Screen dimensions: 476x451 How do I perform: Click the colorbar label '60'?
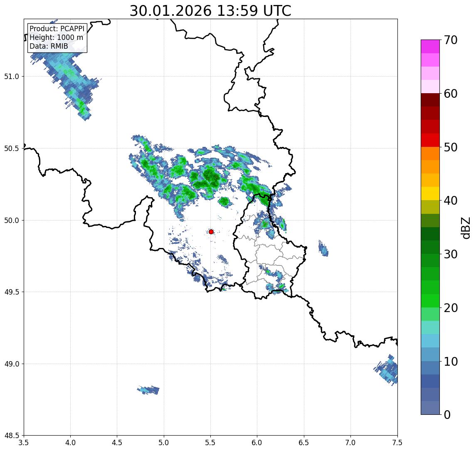pyautogui.click(x=451, y=94)
